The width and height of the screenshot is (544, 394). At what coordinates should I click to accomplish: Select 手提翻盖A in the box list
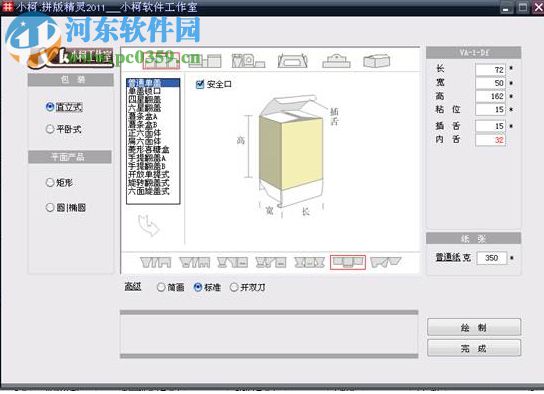(153, 158)
